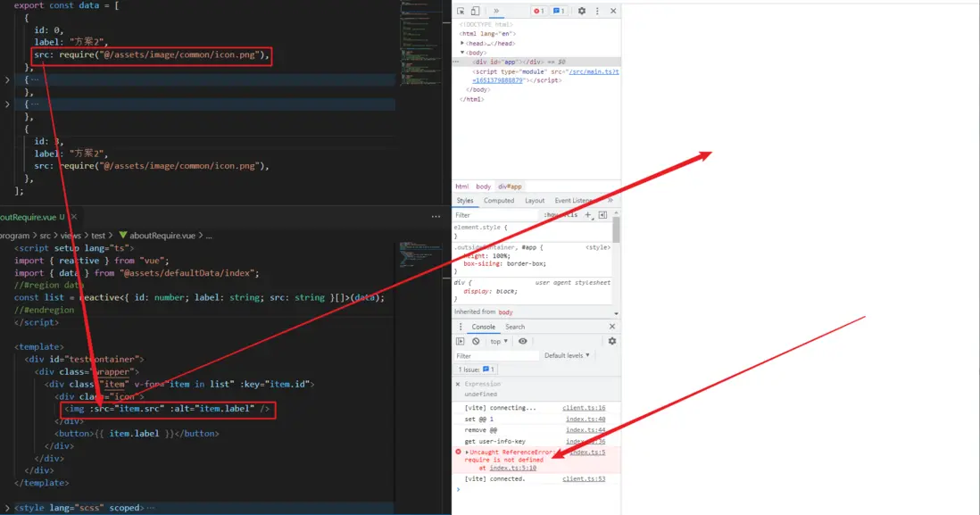Open the Default levels dropdown
The image size is (980, 515).
coord(567,355)
